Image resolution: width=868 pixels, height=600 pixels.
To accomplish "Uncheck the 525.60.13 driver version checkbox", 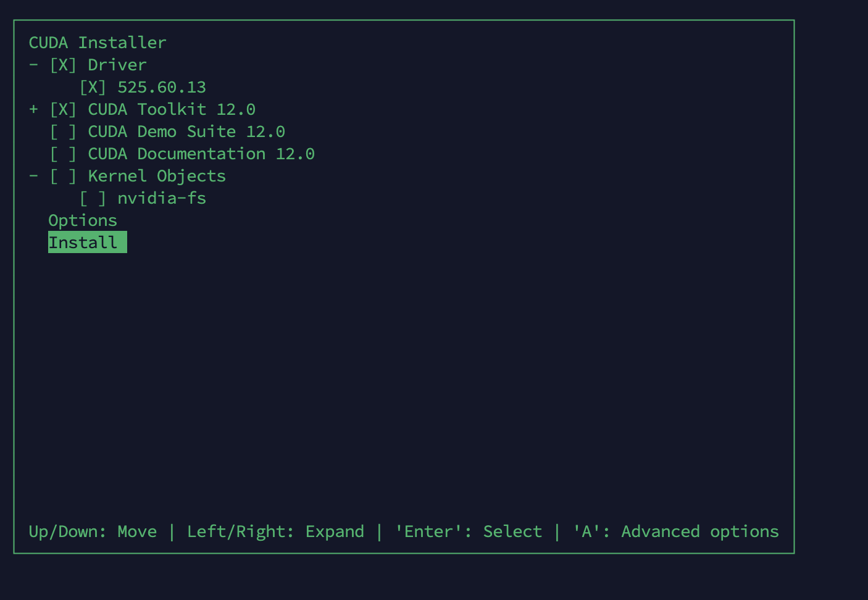I will tap(93, 87).
